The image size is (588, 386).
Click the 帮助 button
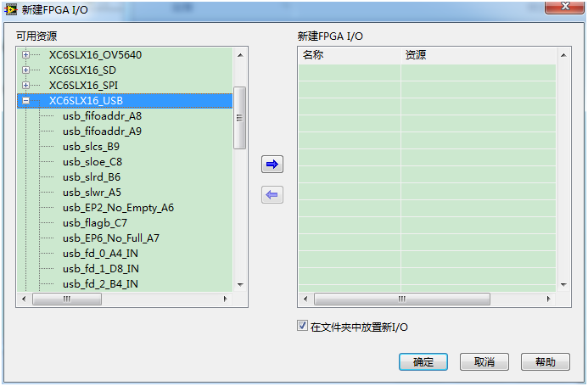546,362
